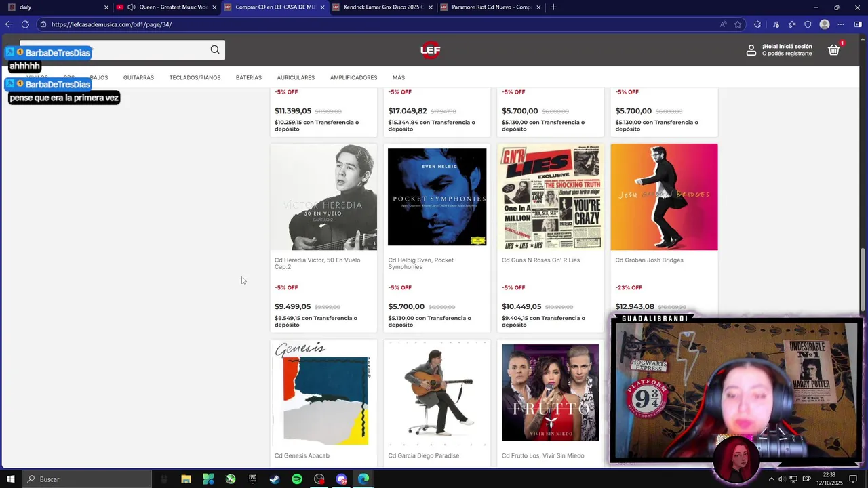Click O podés registrarte link

coord(787,54)
